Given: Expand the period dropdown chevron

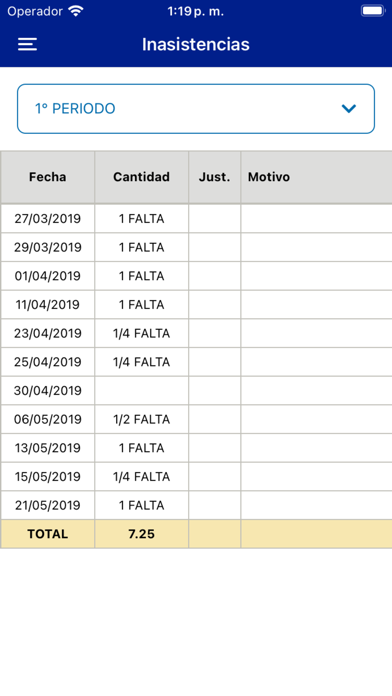Looking at the screenshot, I should click(x=349, y=108).
